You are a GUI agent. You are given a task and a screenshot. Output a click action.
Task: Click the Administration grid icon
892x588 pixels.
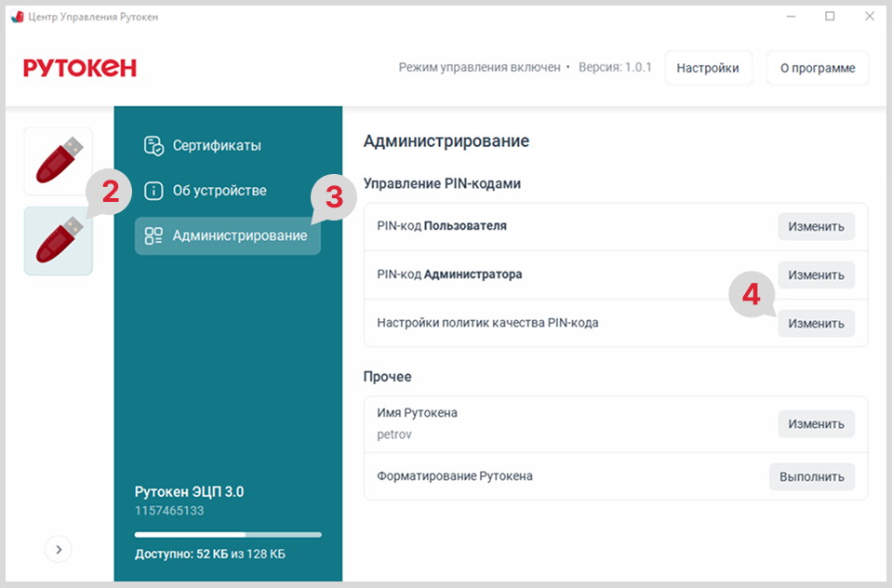(153, 235)
